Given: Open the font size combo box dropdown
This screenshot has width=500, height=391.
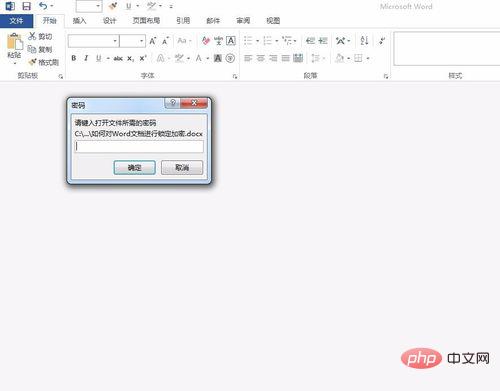Looking at the screenshot, I should tap(142, 41).
